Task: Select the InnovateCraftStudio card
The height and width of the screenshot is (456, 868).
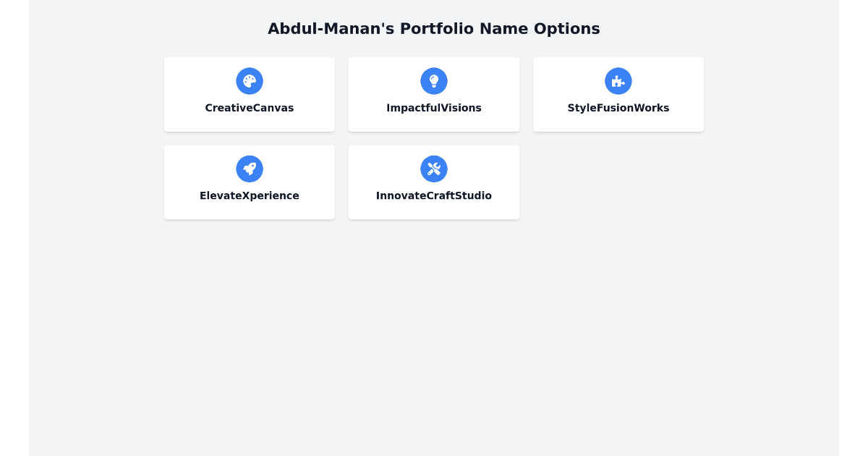Action: click(x=434, y=182)
